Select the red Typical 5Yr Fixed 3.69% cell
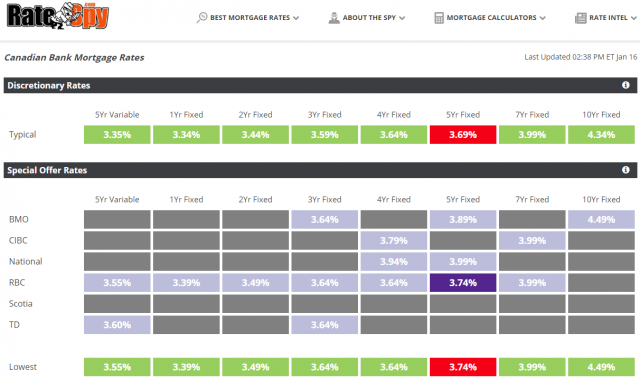The height and width of the screenshot is (382, 640). point(463,135)
